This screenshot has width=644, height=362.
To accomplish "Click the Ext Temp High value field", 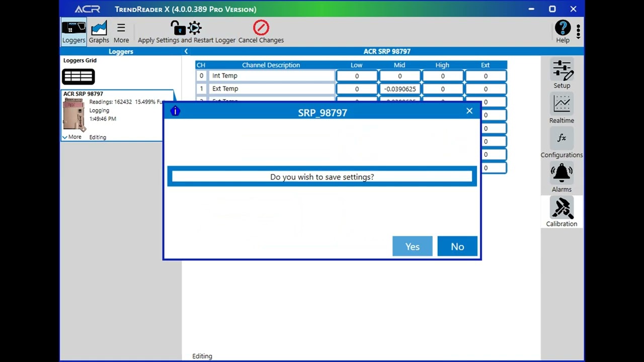I will 443,89.
